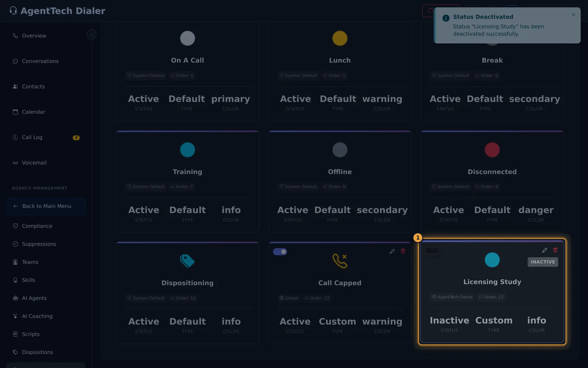The image size is (588, 368).
Task: Click the Break status card title
Action: click(x=492, y=60)
